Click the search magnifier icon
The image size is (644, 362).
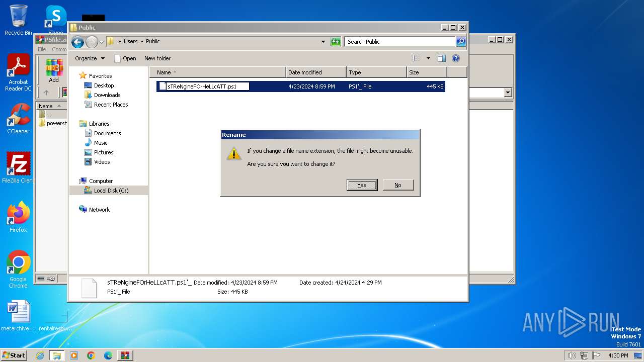point(461,42)
